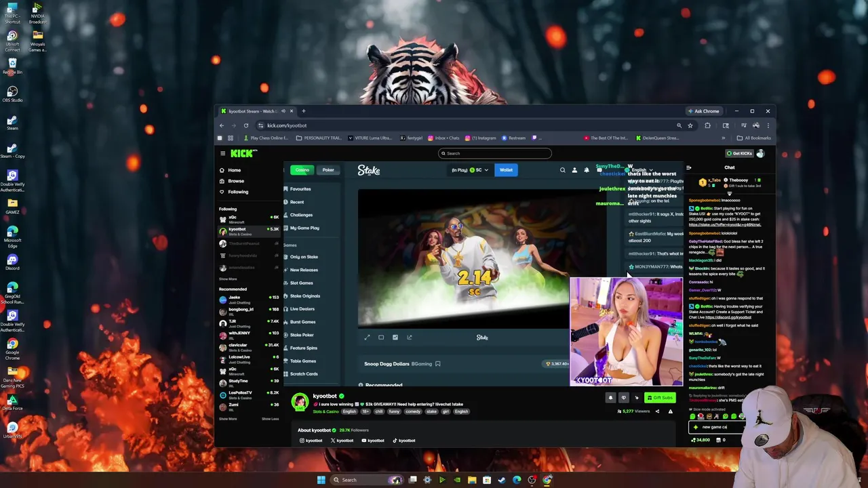Image resolution: width=868 pixels, height=488 pixels.
Task: Go back in Chrome
Action: click(221, 125)
